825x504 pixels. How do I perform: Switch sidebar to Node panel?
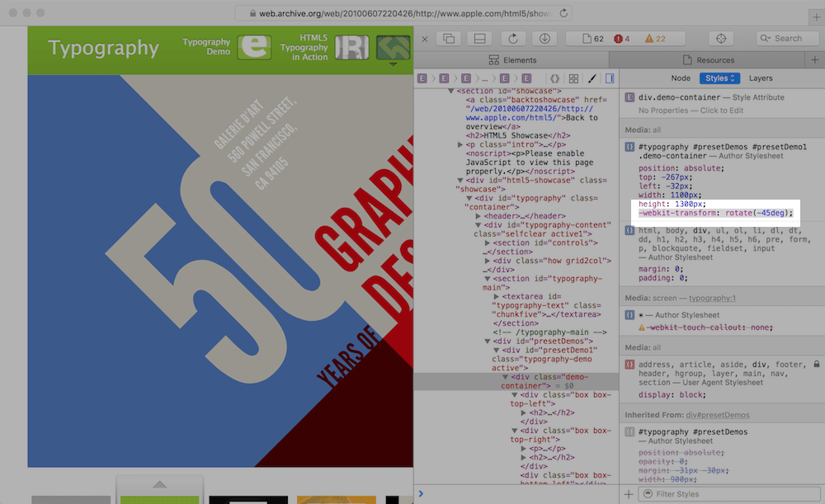click(681, 78)
